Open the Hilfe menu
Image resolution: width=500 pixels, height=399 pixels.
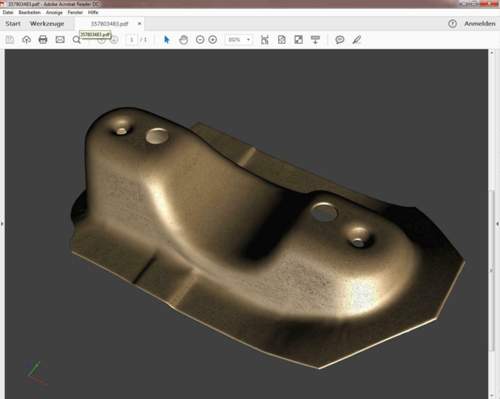[93, 12]
